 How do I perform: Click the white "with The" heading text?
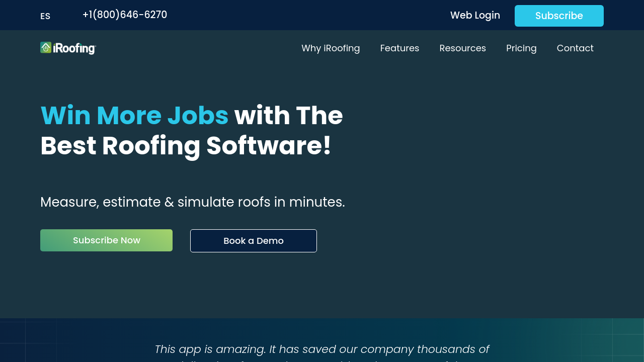coord(289,116)
